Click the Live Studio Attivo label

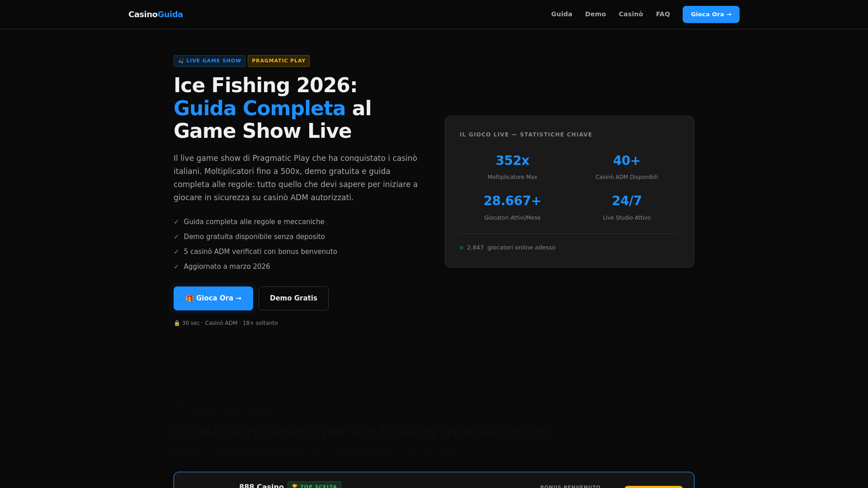point(627,218)
